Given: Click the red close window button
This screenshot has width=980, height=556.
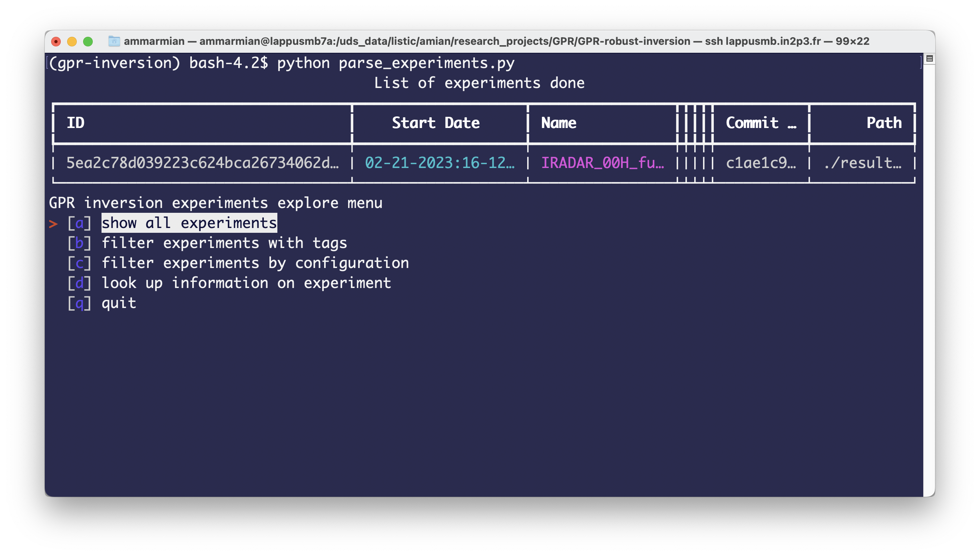Looking at the screenshot, I should point(56,42).
